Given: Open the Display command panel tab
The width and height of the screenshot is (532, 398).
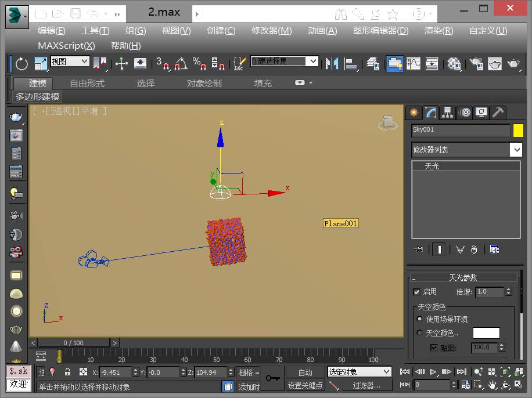Looking at the screenshot, I should pyautogui.click(x=481, y=113).
